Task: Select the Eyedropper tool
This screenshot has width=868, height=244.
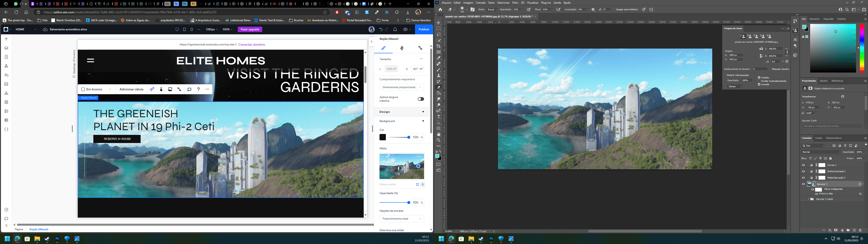Action: 438,58
